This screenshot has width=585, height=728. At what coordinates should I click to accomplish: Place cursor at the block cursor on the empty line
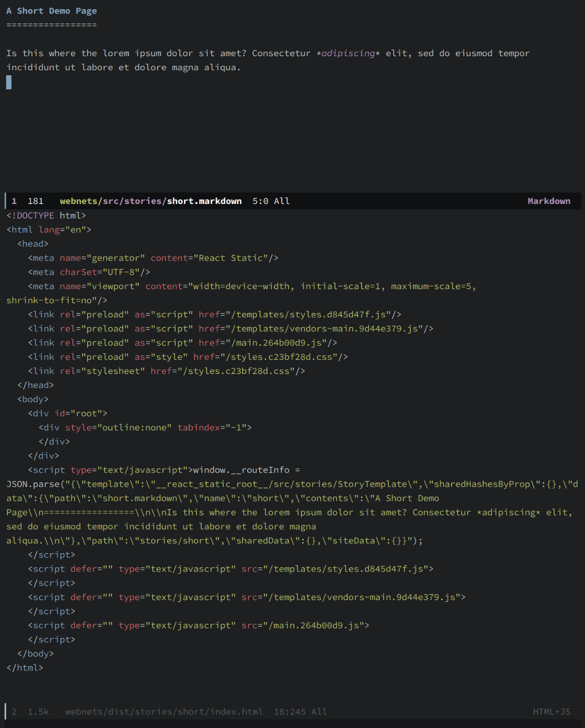(9, 82)
